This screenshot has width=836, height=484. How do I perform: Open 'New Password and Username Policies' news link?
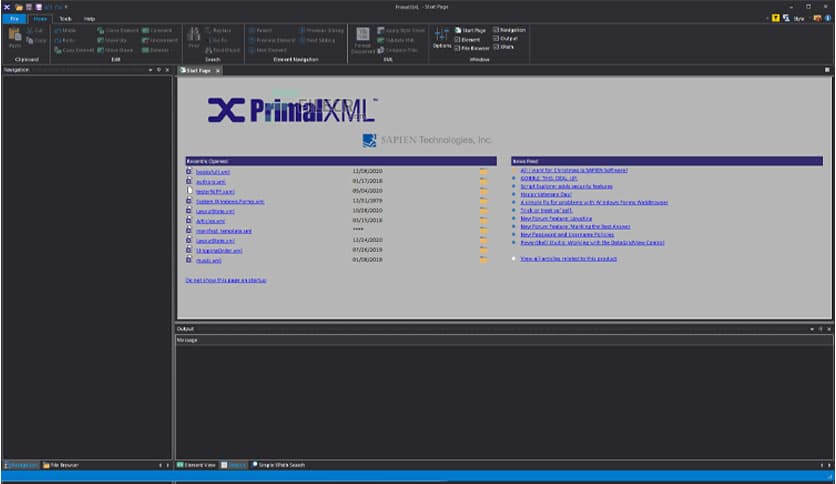(x=567, y=235)
